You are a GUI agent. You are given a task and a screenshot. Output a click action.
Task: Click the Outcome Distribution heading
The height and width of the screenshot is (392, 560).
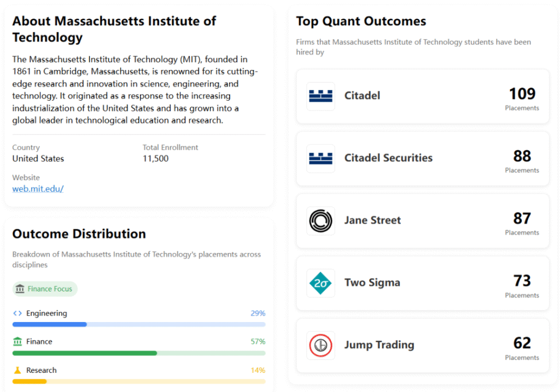(79, 234)
